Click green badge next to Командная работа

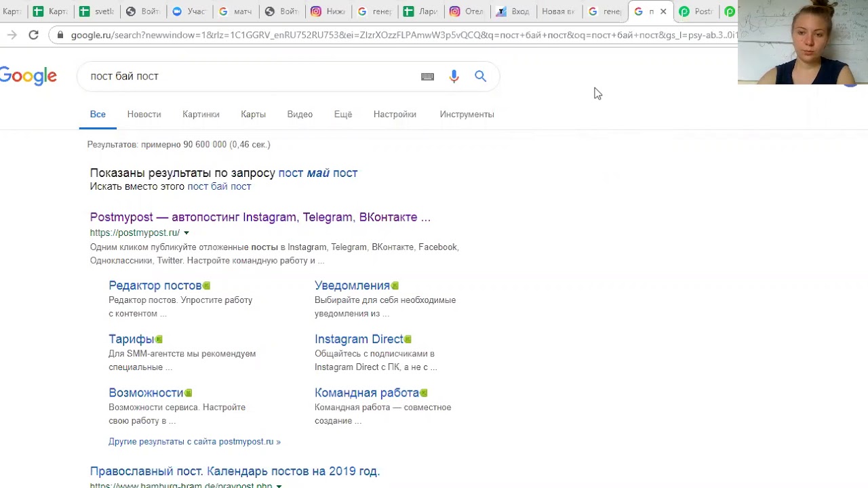pyautogui.click(x=424, y=392)
